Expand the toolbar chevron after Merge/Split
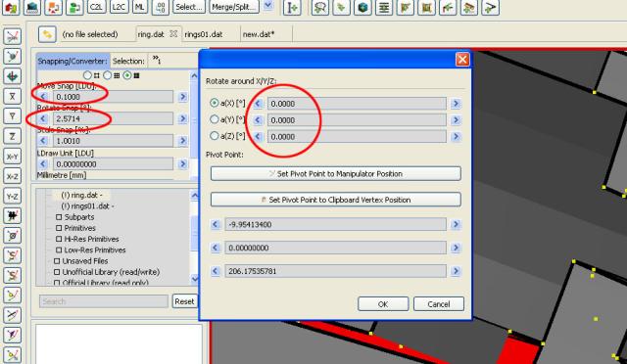Screen dimensions: 627x364 (268, 5)
